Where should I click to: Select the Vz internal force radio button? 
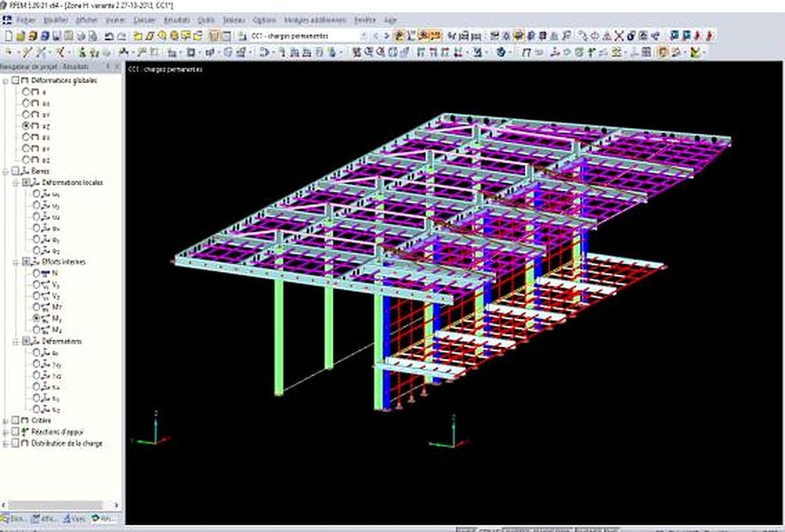pos(37,296)
